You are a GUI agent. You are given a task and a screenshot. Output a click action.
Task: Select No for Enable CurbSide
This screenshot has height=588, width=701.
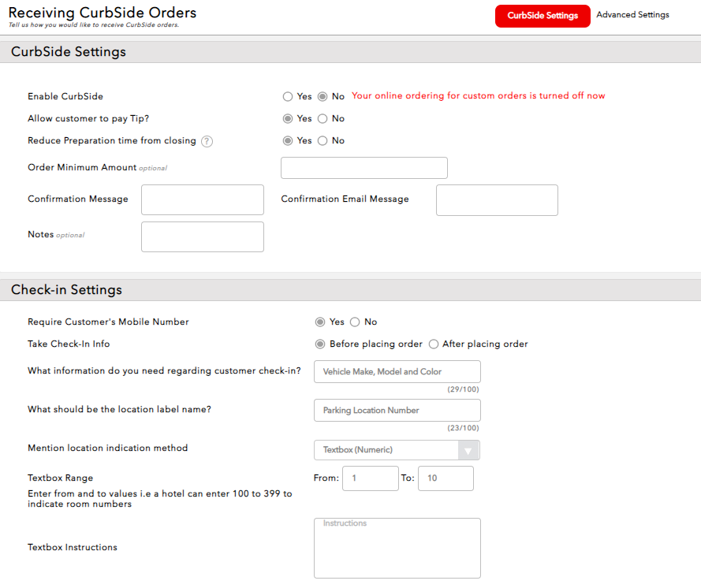tap(323, 96)
